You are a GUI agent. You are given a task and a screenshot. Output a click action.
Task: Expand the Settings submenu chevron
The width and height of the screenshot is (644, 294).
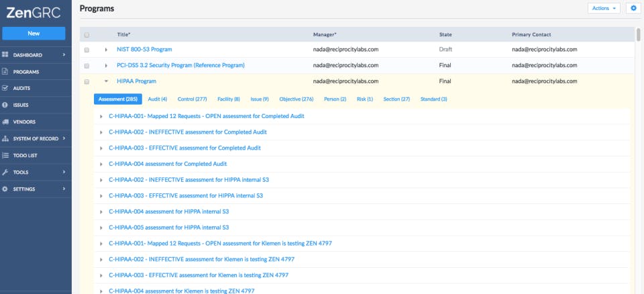coord(64,189)
